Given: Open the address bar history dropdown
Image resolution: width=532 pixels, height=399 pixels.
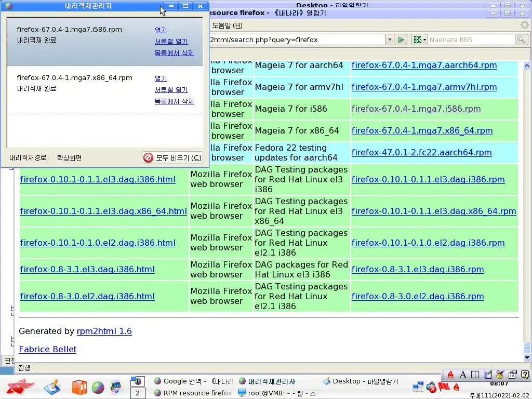Looking at the screenshot, I should [390, 39].
